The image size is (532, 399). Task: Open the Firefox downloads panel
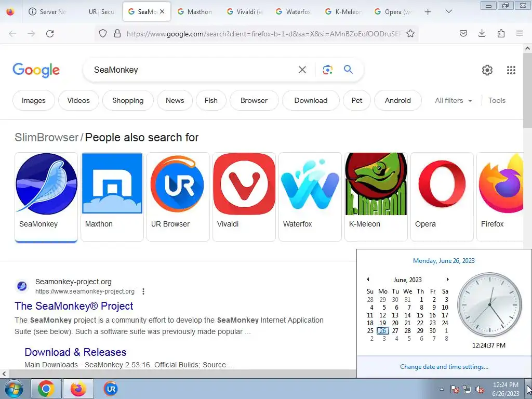[482, 33]
